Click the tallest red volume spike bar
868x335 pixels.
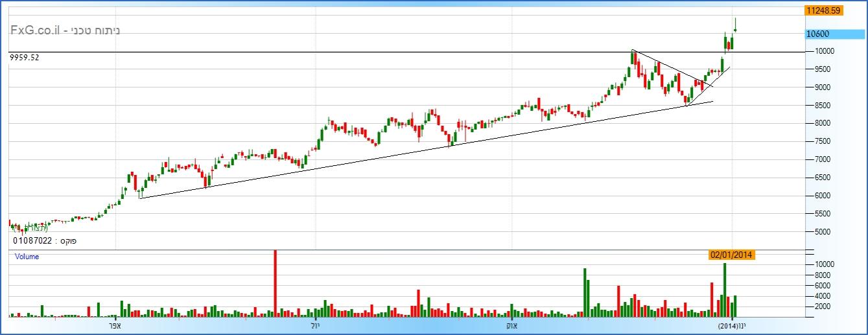click(275, 285)
